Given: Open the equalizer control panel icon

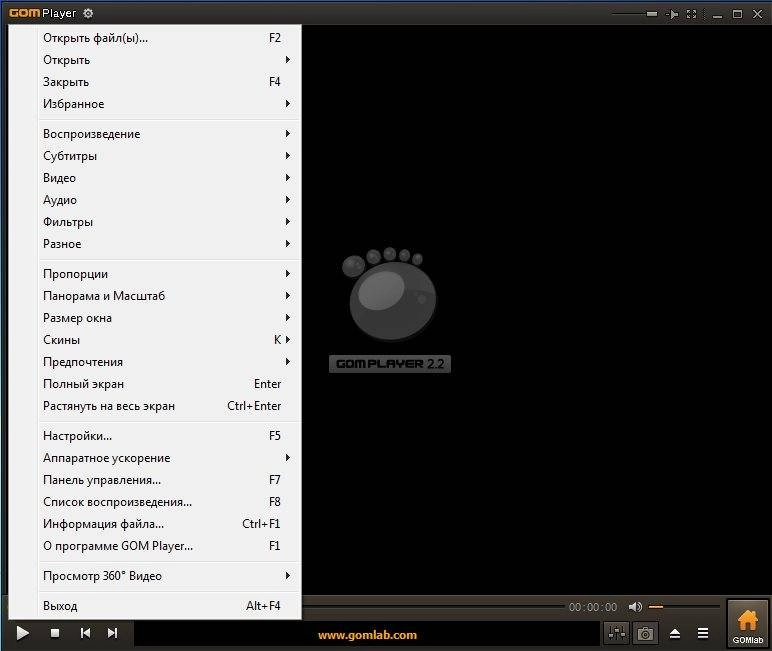Looking at the screenshot, I should coord(617,633).
